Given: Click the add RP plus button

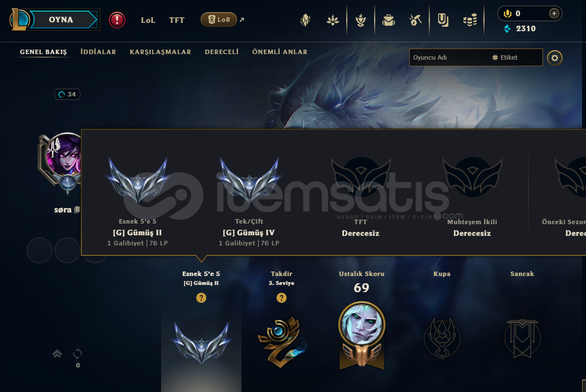Looking at the screenshot, I should coord(554,13).
